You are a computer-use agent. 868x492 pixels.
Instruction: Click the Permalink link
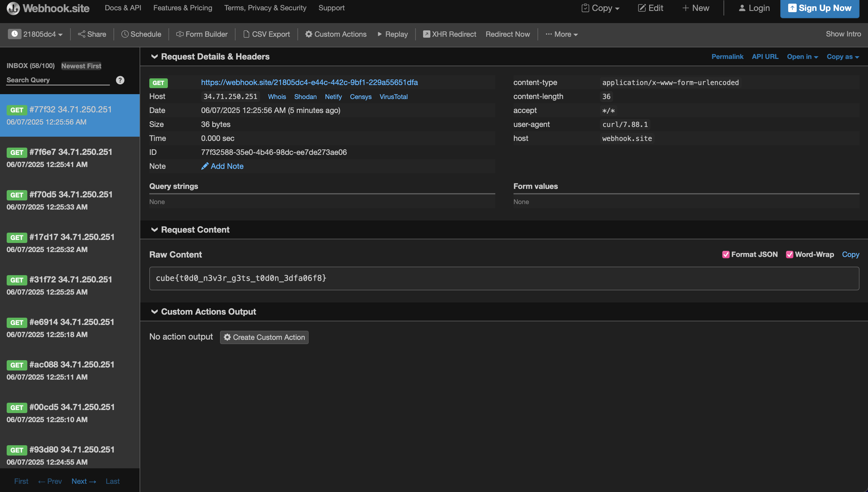pyautogui.click(x=727, y=56)
